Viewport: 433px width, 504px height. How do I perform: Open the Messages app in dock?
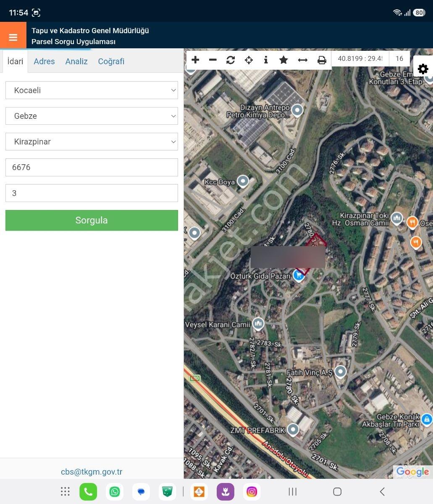141,492
